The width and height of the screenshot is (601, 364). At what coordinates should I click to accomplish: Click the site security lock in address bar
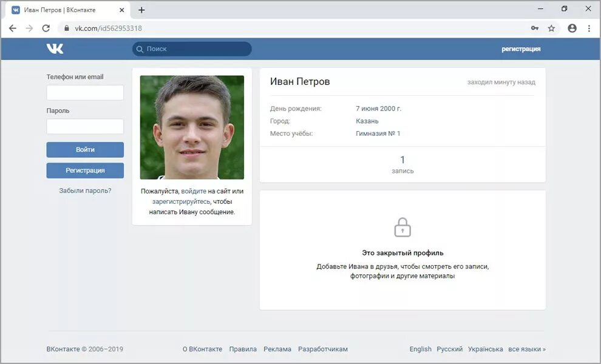(x=66, y=28)
